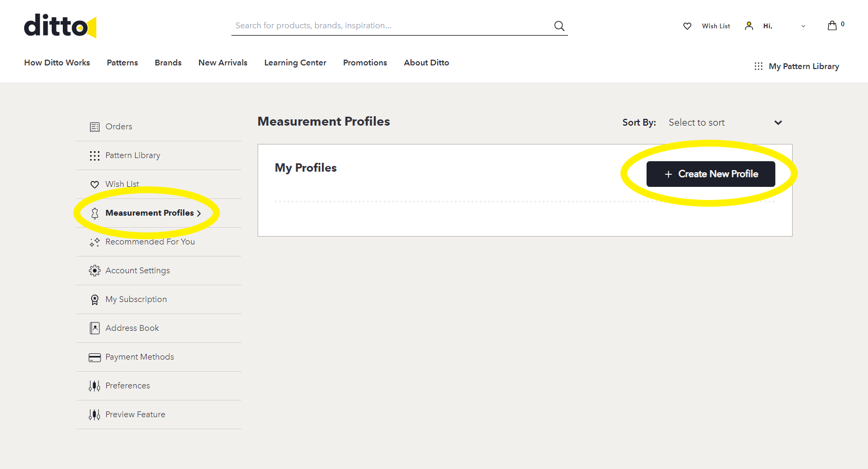Open My Pattern Library link
868x469 pixels.
pyautogui.click(x=804, y=66)
